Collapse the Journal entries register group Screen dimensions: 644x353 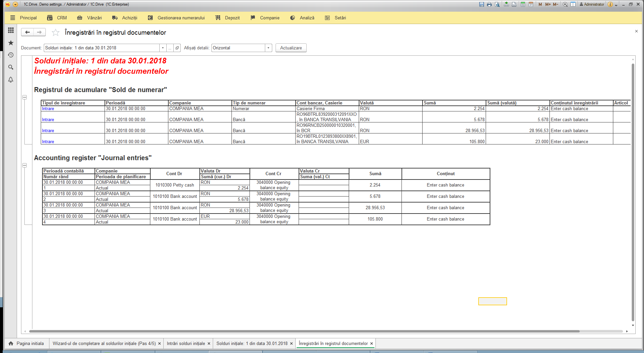coord(24,165)
